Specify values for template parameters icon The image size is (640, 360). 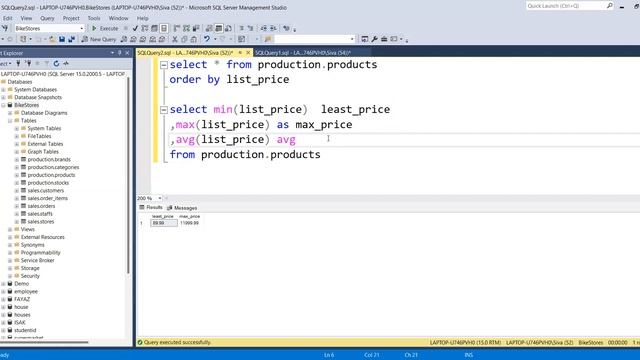tap(287, 29)
